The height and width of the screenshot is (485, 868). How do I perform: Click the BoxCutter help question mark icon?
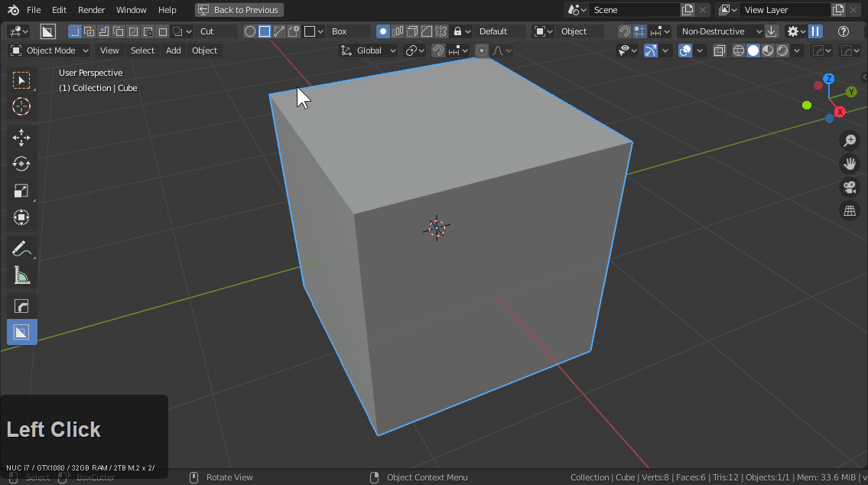844,31
